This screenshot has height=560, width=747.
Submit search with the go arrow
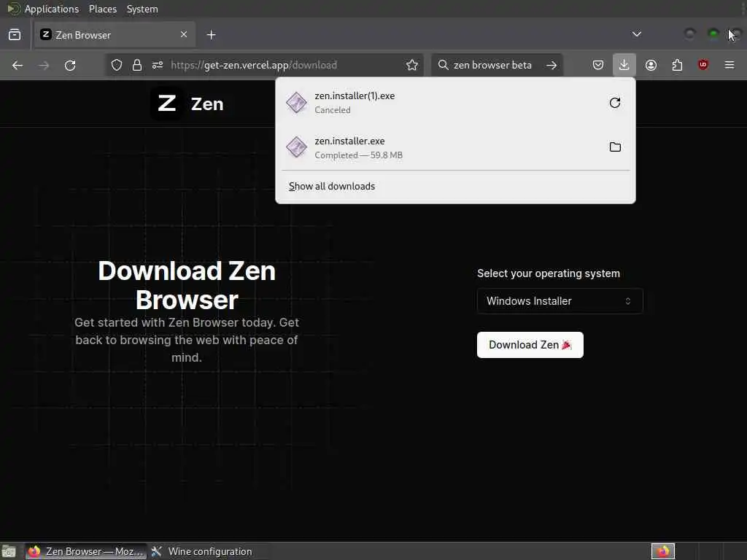click(551, 65)
